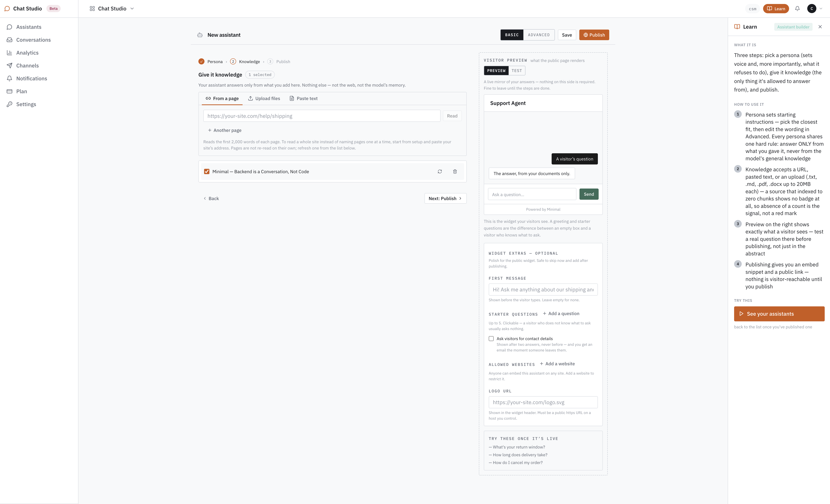Select TEST in visitor preview
This screenshot has height=504, width=830.
[x=516, y=71]
